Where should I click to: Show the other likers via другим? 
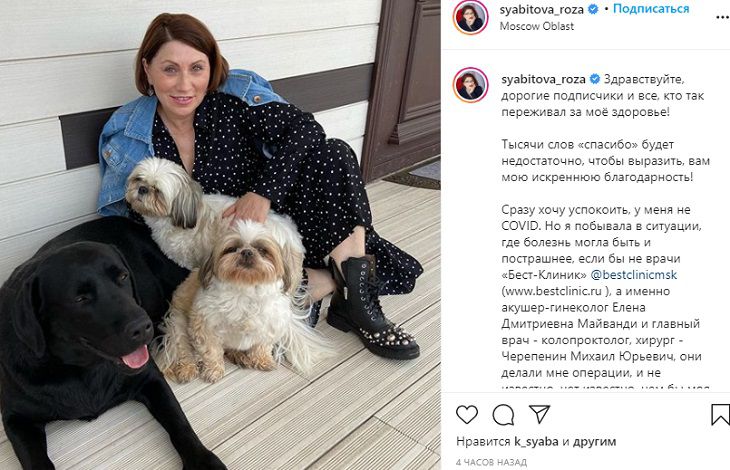(x=595, y=442)
